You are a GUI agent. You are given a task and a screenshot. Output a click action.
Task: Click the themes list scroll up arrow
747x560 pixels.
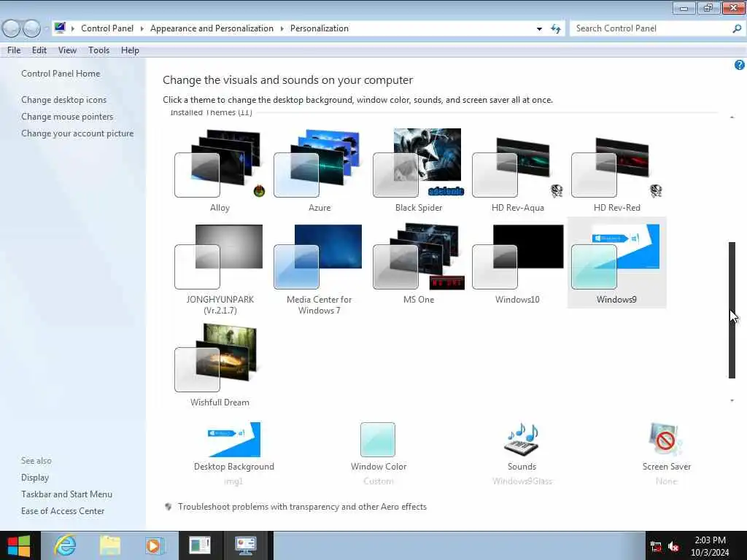(732, 117)
